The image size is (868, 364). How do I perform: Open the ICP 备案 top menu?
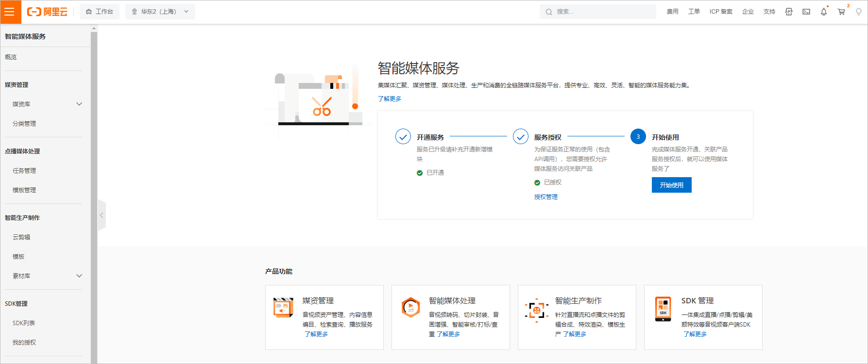click(x=721, y=12)
